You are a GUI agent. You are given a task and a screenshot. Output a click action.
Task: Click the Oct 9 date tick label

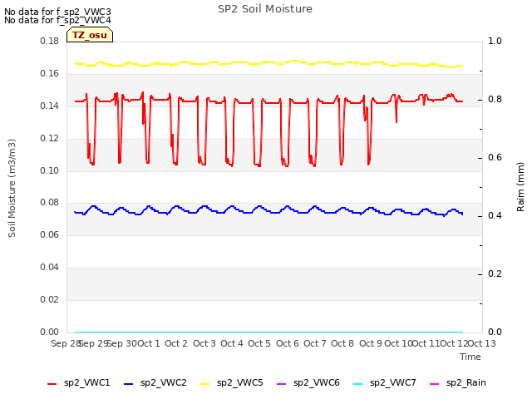click(371, 343)
